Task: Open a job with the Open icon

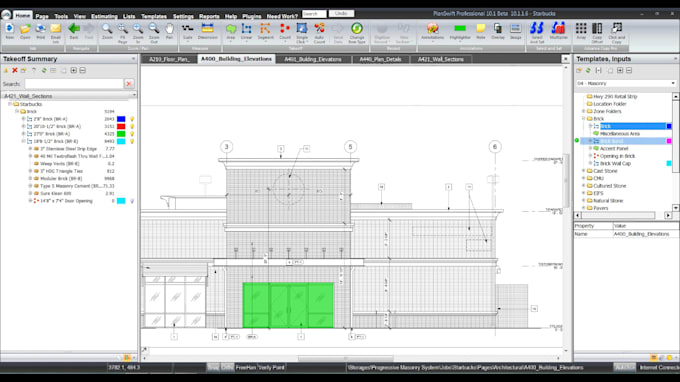Action: (x=25, y=29)
